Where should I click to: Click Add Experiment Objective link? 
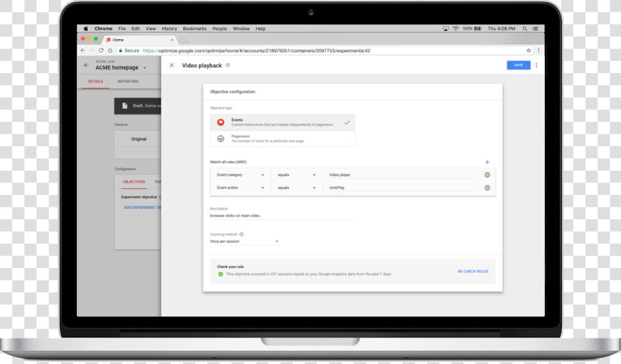tap(143, 207)
